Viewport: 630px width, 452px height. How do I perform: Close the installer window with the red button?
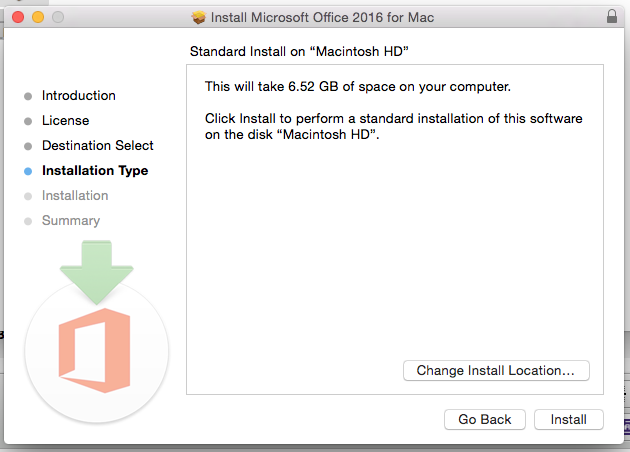pos(20,18)
